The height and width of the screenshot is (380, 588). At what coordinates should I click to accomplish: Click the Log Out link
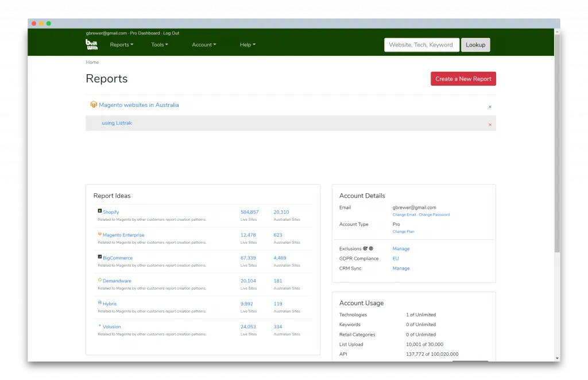[171, 33]
